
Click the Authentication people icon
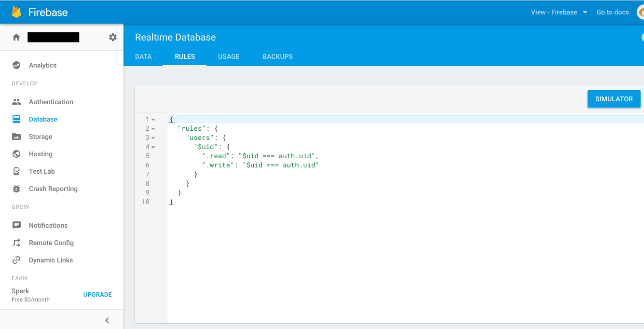(16, 102)
